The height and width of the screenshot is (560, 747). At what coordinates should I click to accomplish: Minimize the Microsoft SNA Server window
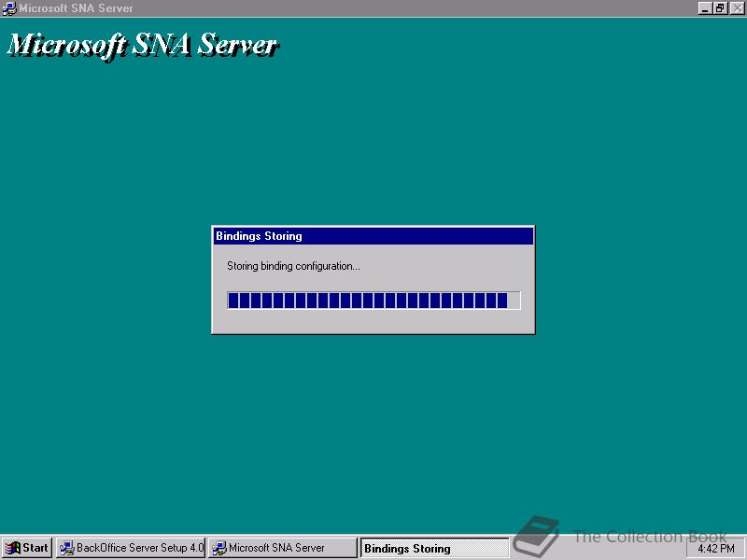pos(706,8)
